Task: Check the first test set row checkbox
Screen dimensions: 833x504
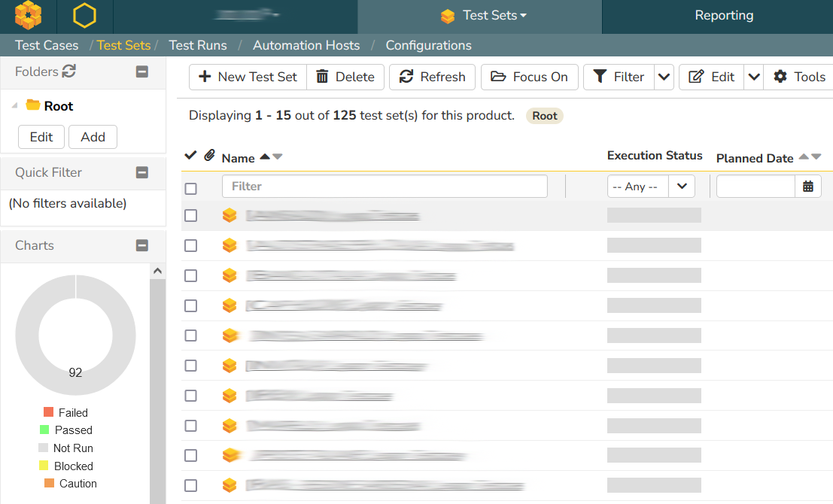Action: tap(191, 216)
